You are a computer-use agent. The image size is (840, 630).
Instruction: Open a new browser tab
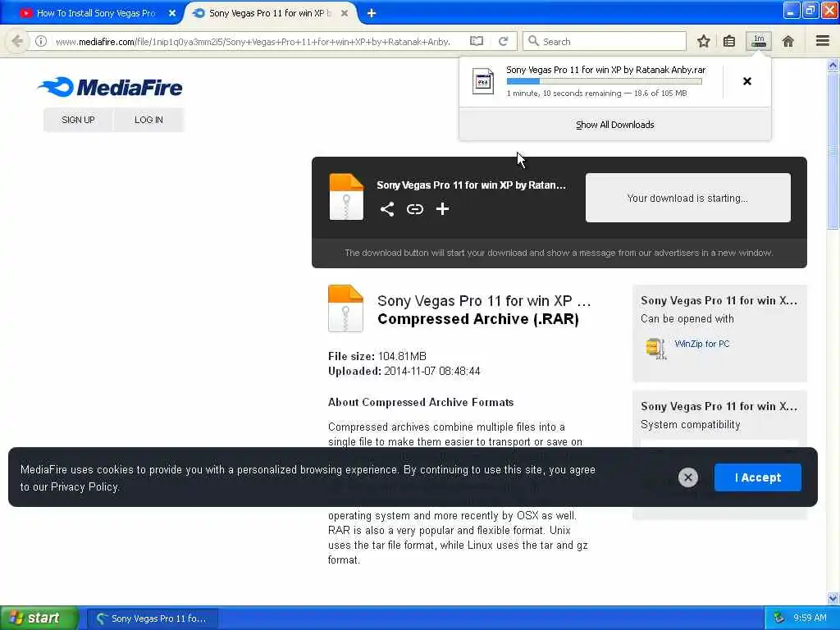tap(372, 13)
